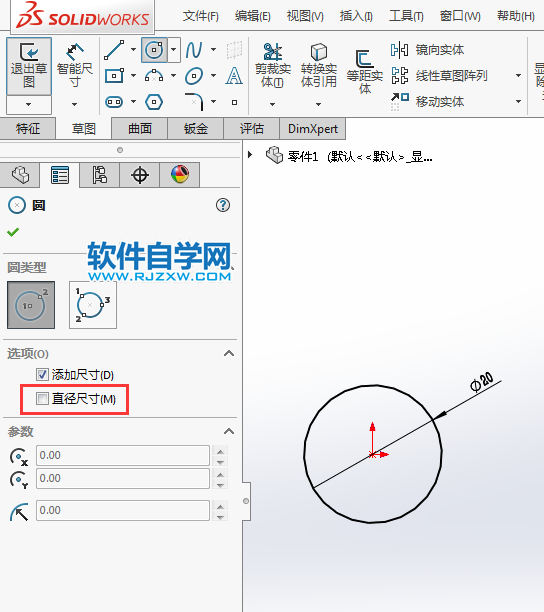Increase the X coordinate with up arrow
Screen dimensions: 544x612
[x=220, y=452]
